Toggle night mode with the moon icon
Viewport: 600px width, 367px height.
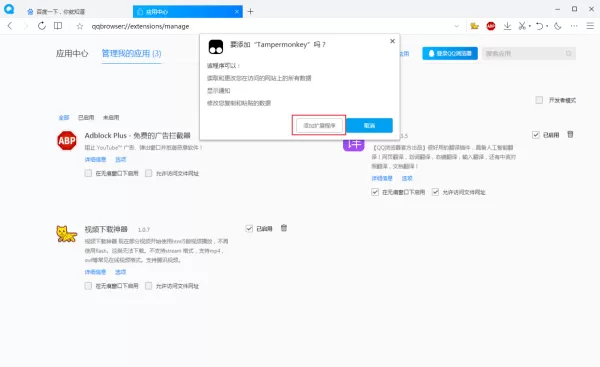[558, 26]
